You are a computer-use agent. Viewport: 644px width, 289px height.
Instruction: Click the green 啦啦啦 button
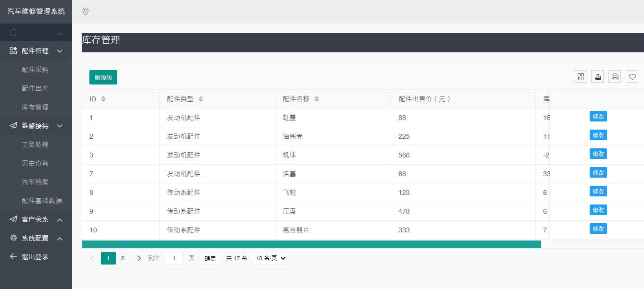[x=103, y=77]
